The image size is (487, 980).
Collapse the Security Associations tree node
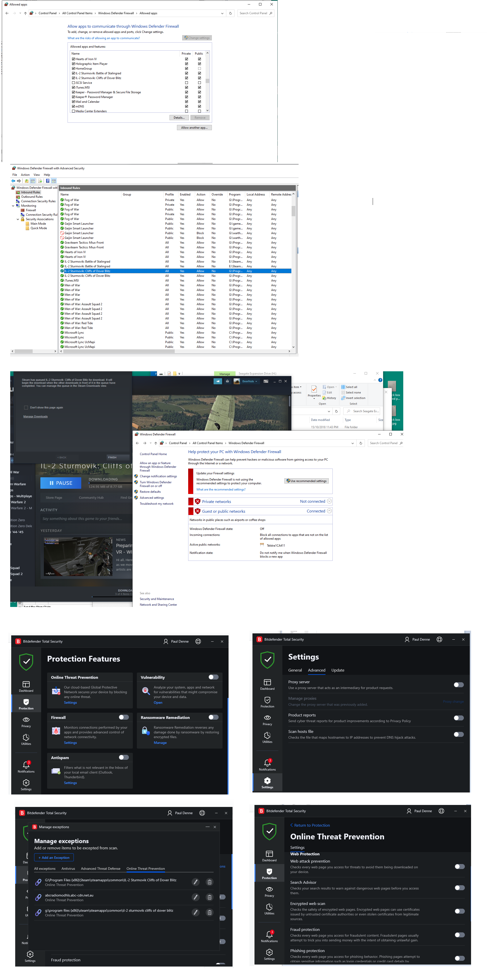18,219
